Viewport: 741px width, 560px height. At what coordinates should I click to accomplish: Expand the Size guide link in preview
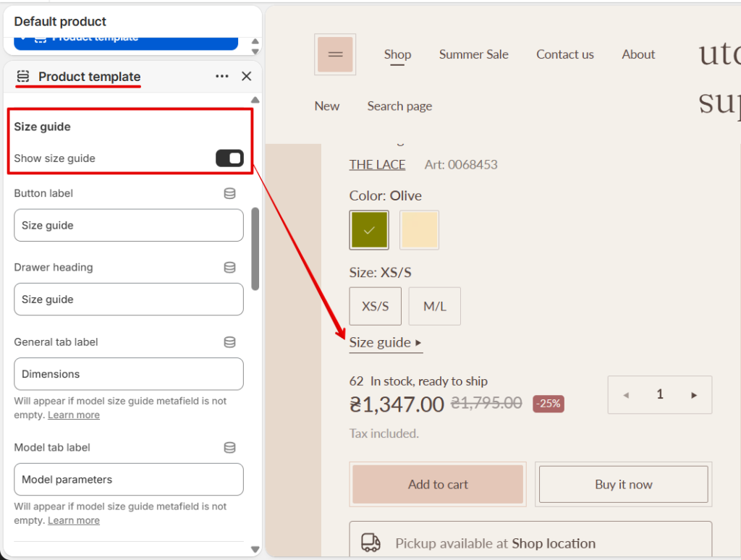coord(386,343)
